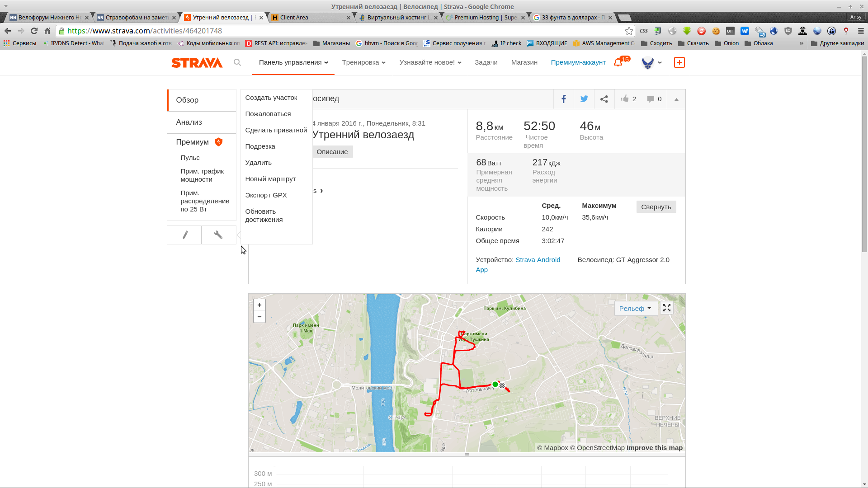Open the Магазин page

[x=524, y=62]
